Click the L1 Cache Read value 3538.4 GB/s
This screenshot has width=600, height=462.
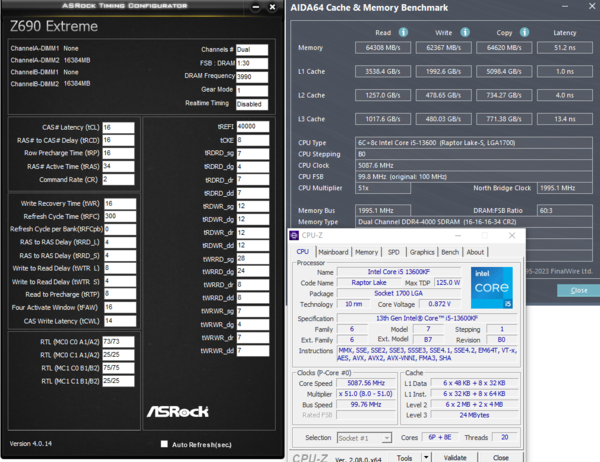tap(383, 72)
